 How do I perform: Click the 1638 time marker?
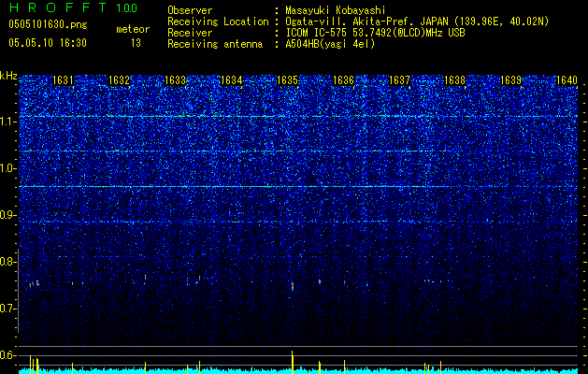click(454, 79)
